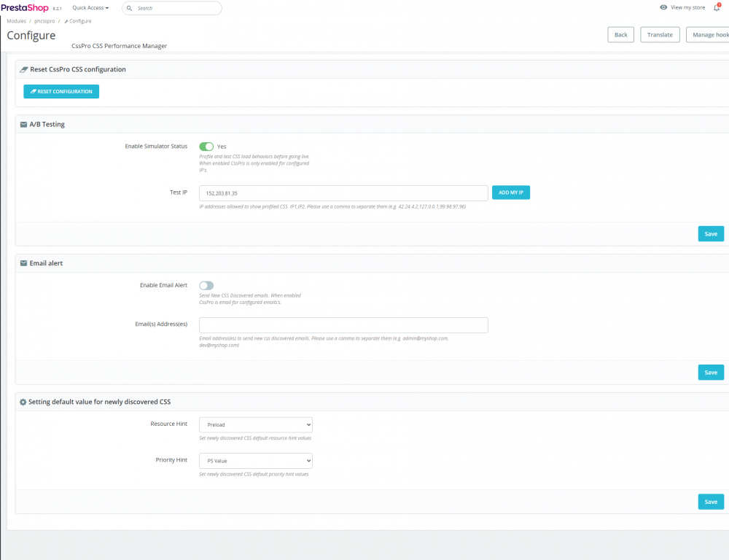
Task: Open phcsspro from the breadcrumb
Action: pos(44,20)
